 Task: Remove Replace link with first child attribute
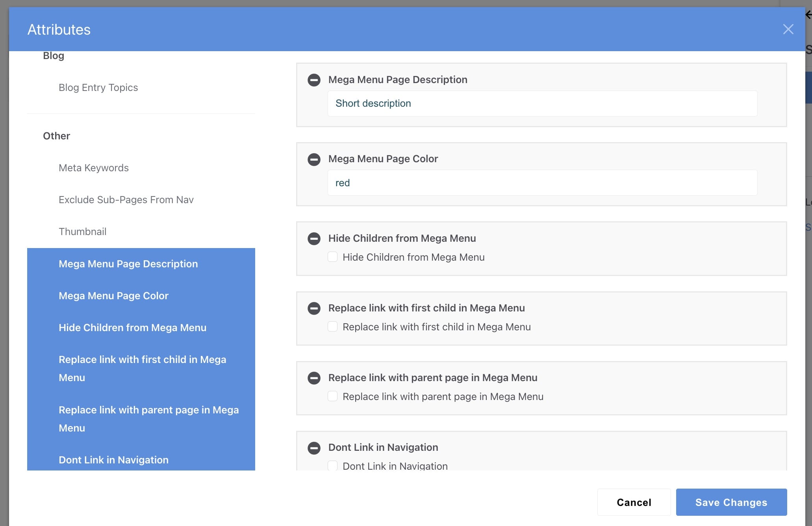[314, 308]
